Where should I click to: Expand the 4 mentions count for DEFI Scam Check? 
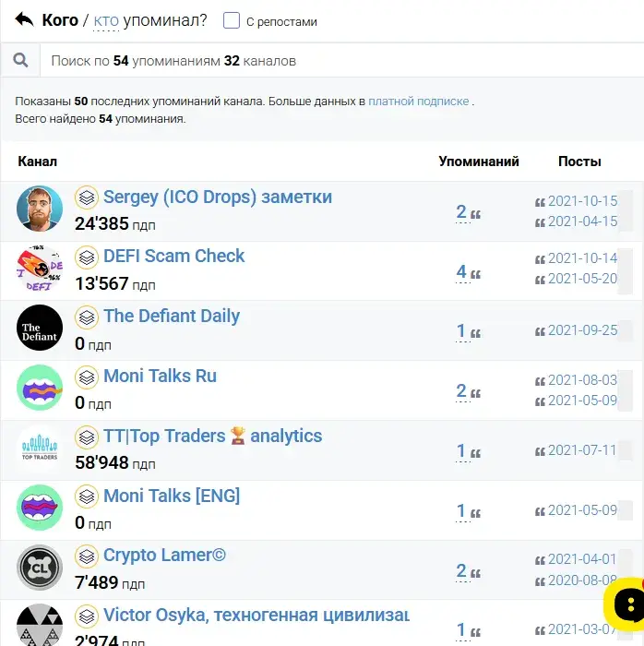[x=461, y=272]
